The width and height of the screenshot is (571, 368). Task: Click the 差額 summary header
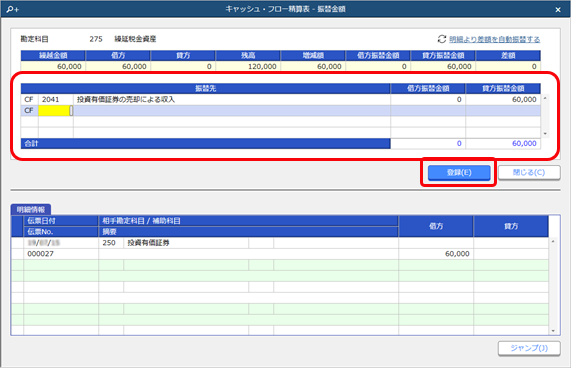(508, 56)
